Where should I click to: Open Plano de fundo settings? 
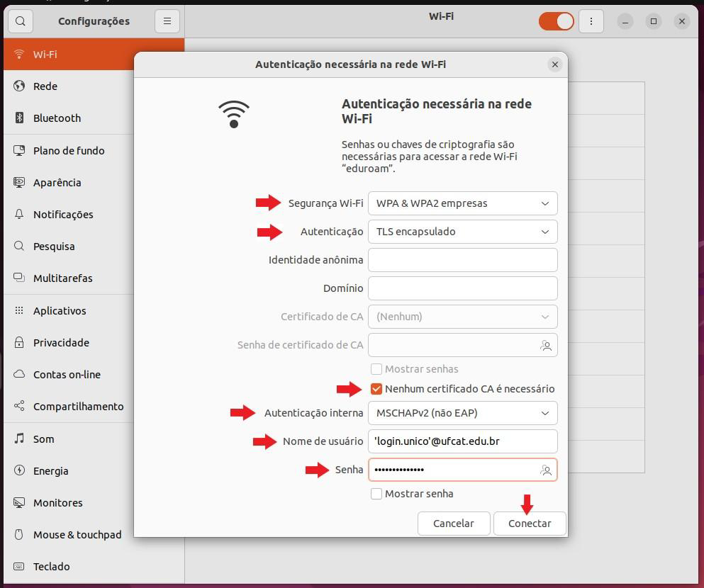69,151
